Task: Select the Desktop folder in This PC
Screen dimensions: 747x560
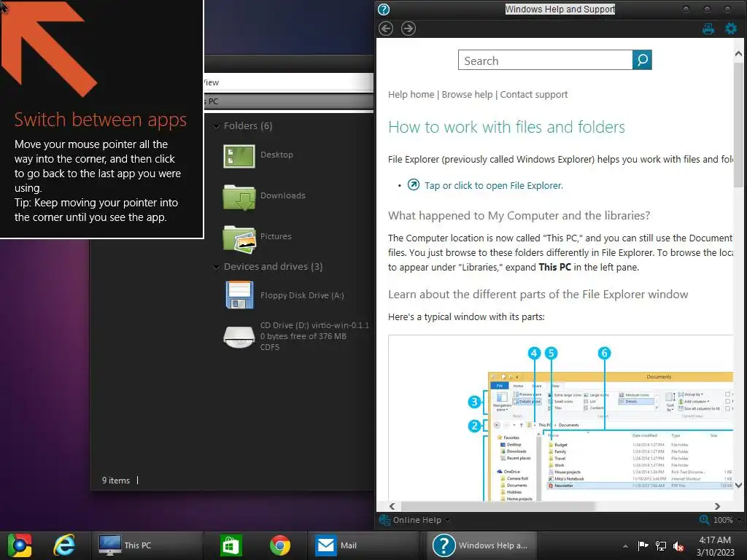Action: tap(259, 155)
